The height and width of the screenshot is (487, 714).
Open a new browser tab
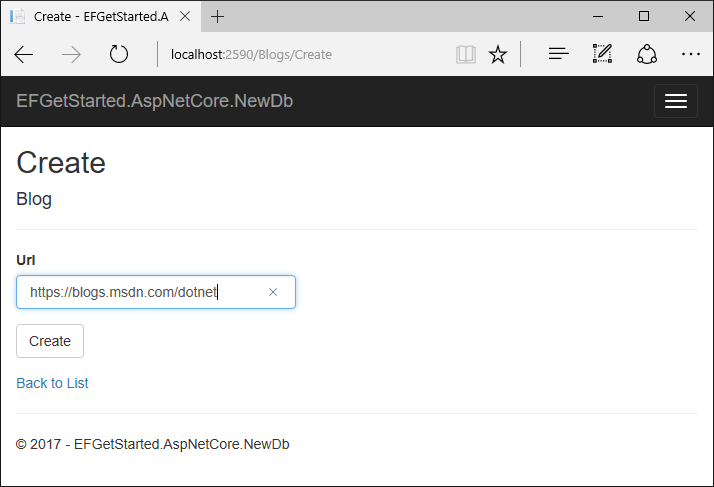tap(218, 16)
